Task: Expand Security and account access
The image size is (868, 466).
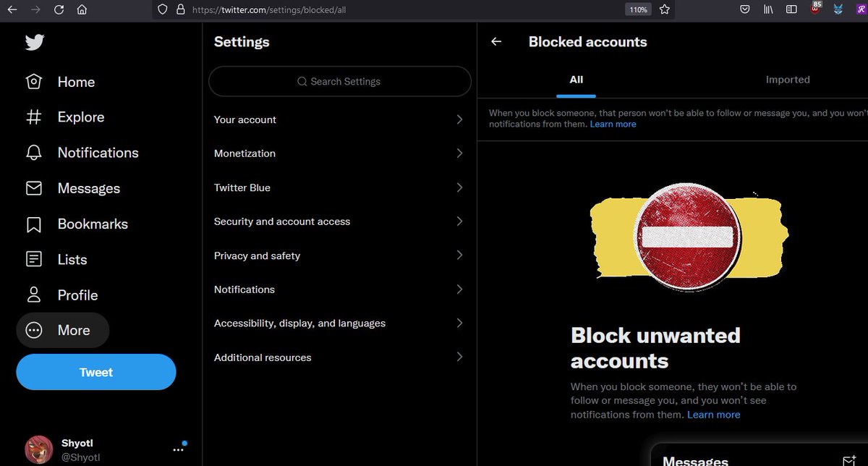Action: pyautogui.click(x=339, y=221)
